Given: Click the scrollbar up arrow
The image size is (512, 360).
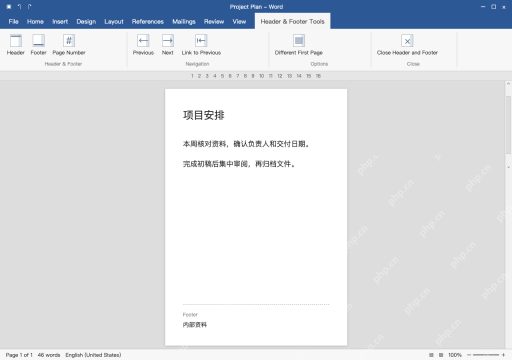Looking at the screenshot, I should pyautogui.click(x=508, y=84).
